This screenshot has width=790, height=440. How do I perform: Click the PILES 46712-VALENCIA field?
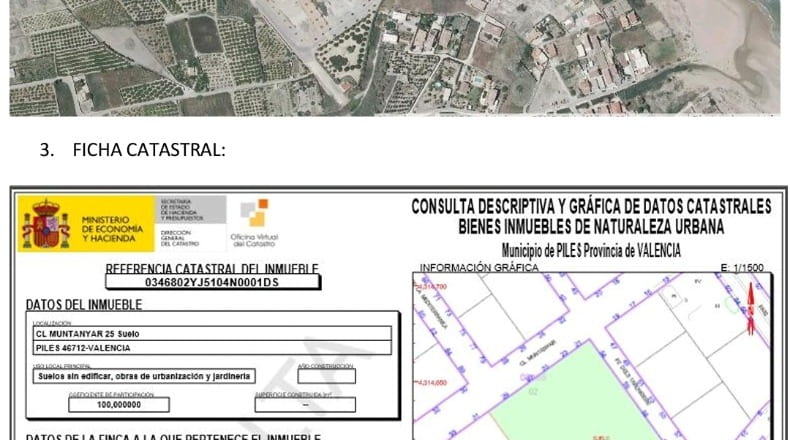tap(212, 348)
